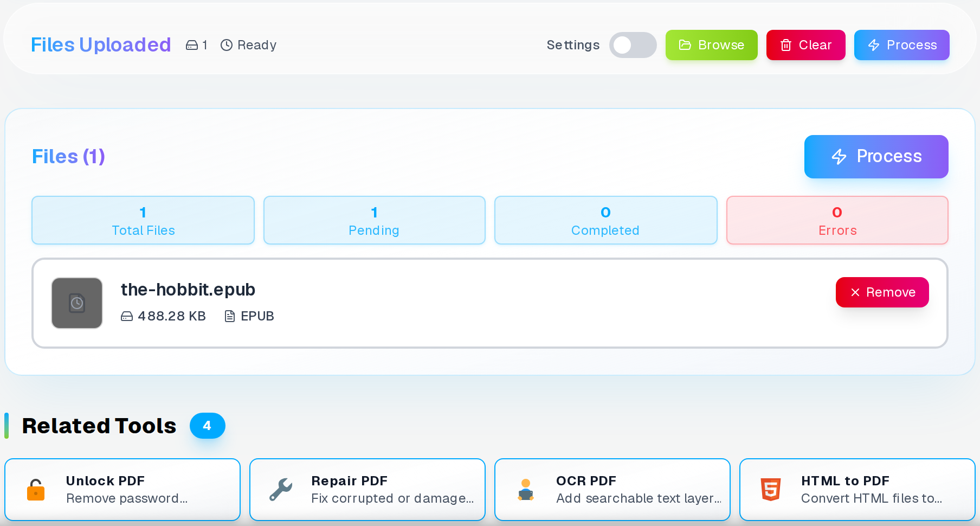The width and height of the screenshot is (980, 526).
Task: Click the clock icon next to Ready
Action: 227,45
